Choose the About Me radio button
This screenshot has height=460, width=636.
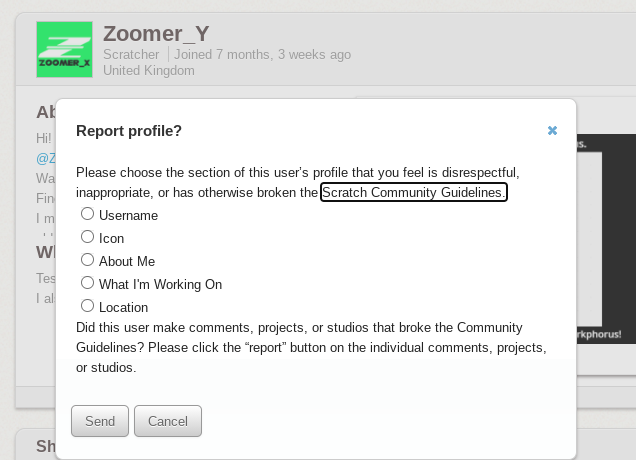click(87, 260)
